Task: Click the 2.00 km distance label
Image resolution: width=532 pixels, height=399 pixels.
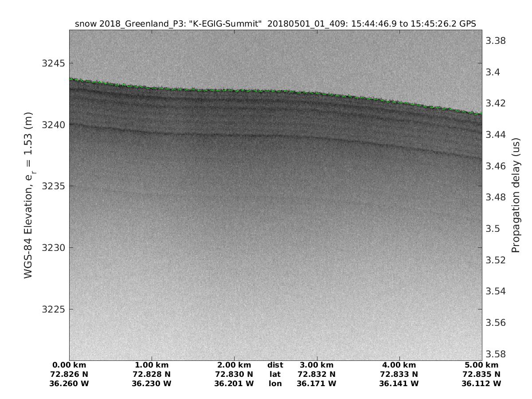Action: (234, 365)
